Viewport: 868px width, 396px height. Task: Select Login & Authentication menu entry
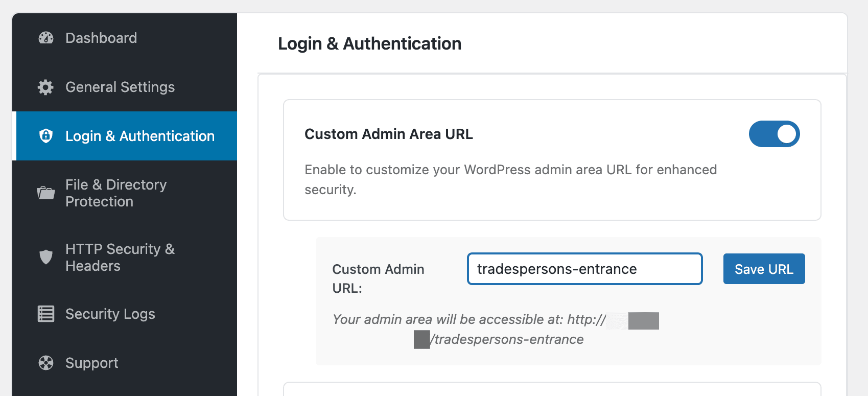click(x=125, y=136)
